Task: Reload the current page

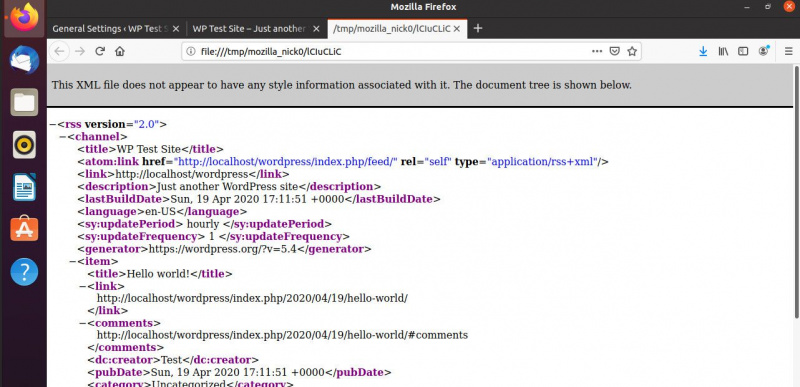Action: click(100, 51)
